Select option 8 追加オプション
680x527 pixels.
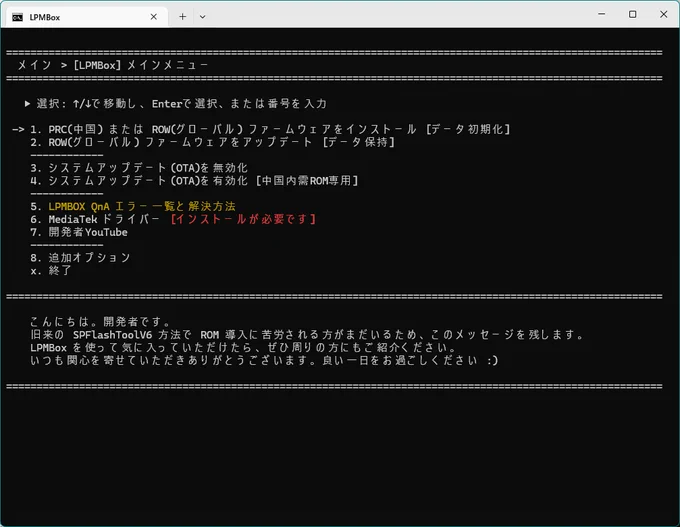80,258
